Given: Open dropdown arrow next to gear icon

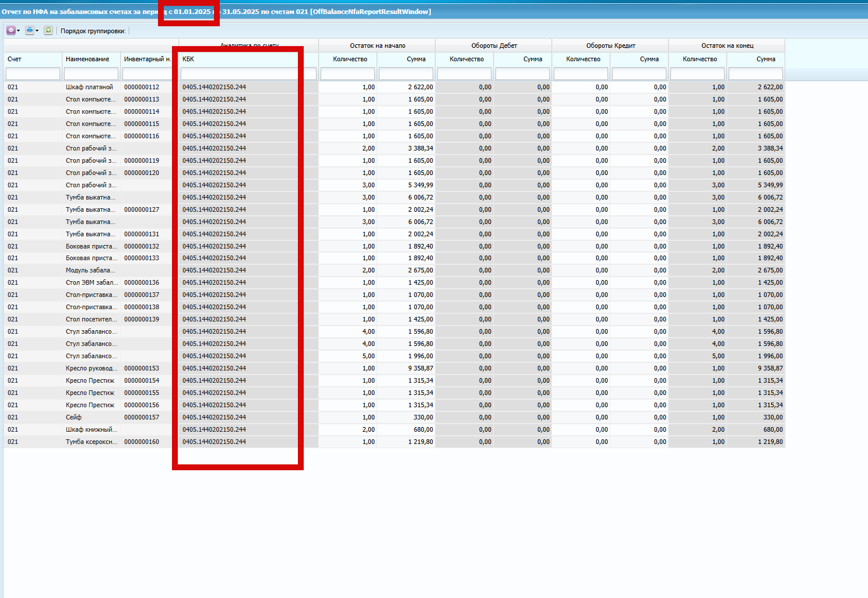Looking at the screenshot, I should 19,31.
